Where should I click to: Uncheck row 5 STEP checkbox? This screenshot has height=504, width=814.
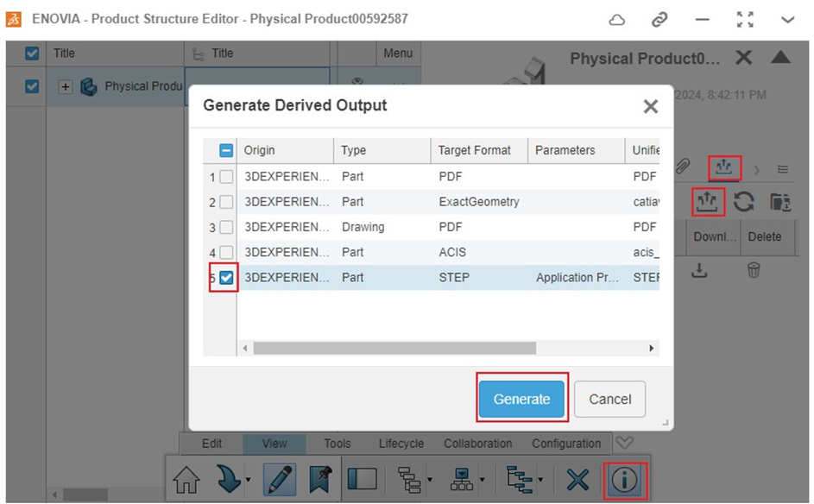(x=226, y=278)
